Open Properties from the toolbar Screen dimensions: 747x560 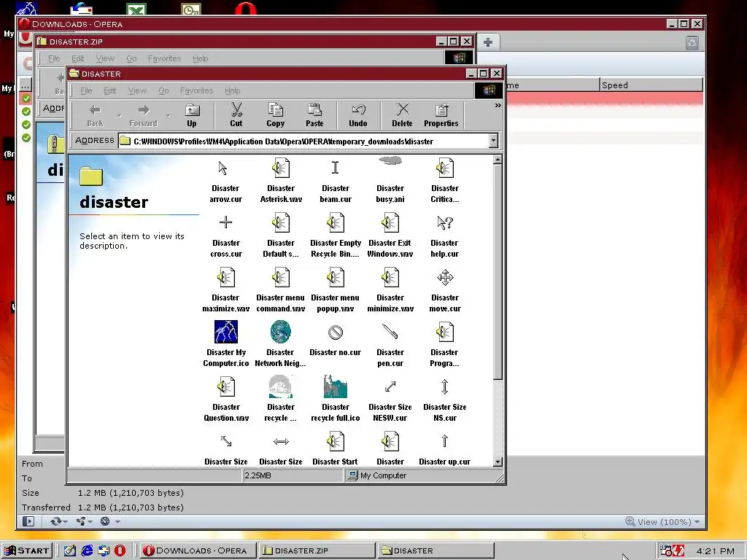coord(441,116)
